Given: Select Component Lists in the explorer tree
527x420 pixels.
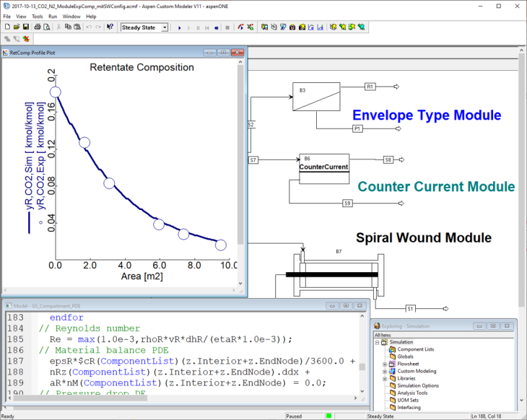Looking at the screenshot, I should [x=415, y=349].
